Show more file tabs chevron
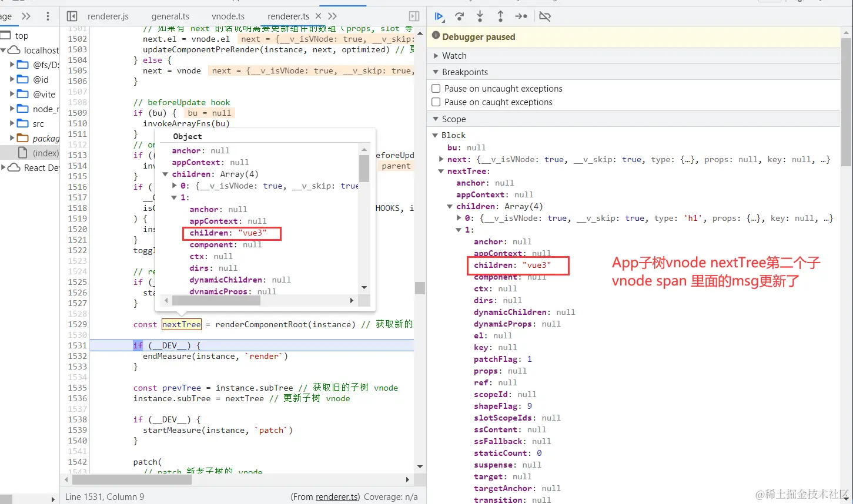This screenshot has height=504, width=853. click(x=333, y=16)
